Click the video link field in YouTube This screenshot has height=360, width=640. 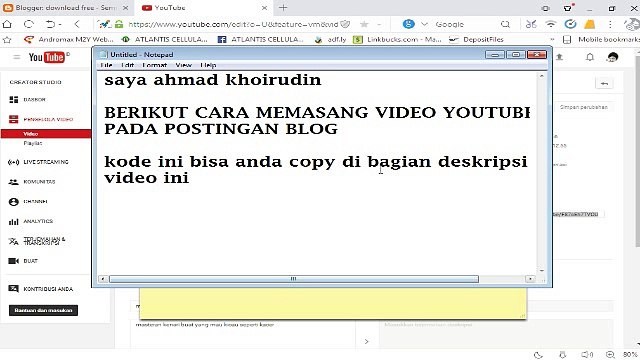pos(578,214)
